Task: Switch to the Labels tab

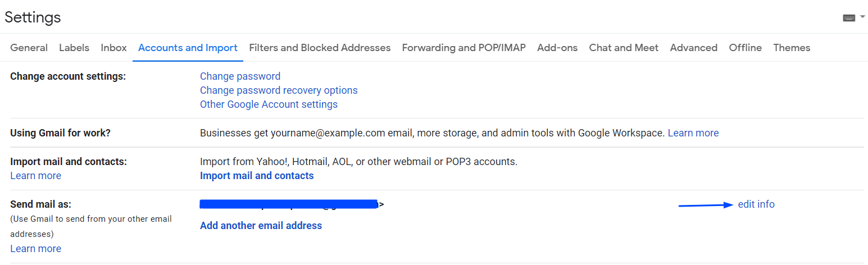Action: (x=74, y=48)
